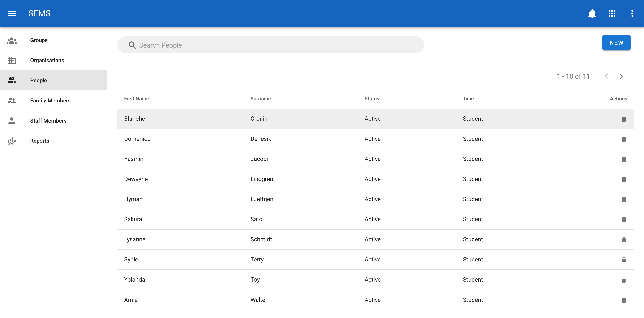Click the notifications bell icon

(x=592, y=13)
